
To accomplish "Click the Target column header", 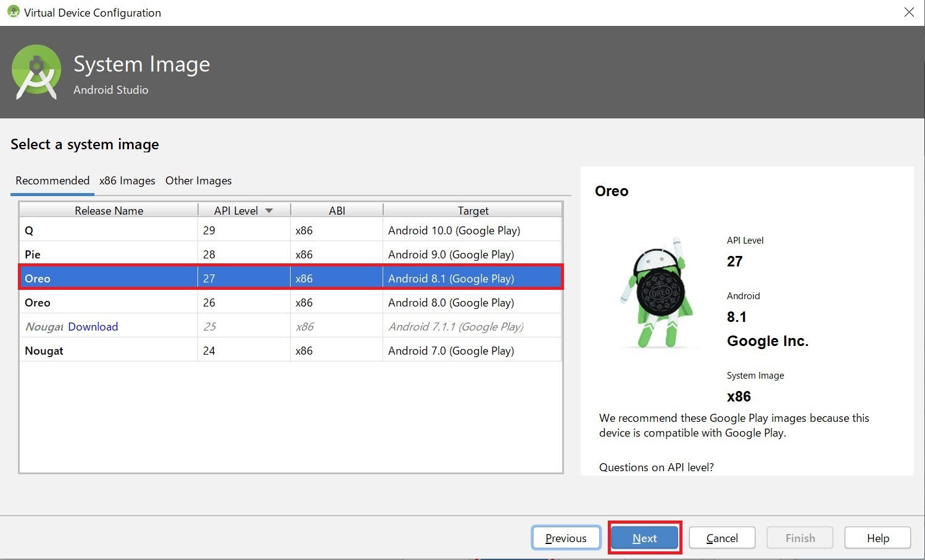I will [x=473, y=210].
